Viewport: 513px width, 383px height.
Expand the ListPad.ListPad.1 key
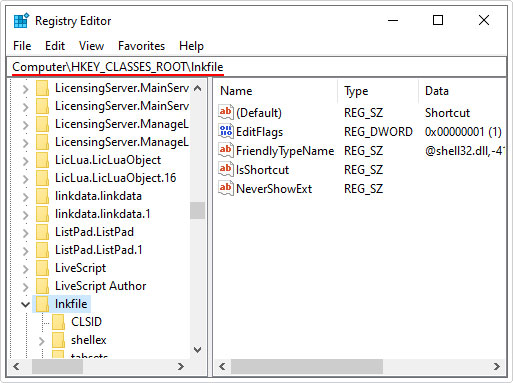26,251
